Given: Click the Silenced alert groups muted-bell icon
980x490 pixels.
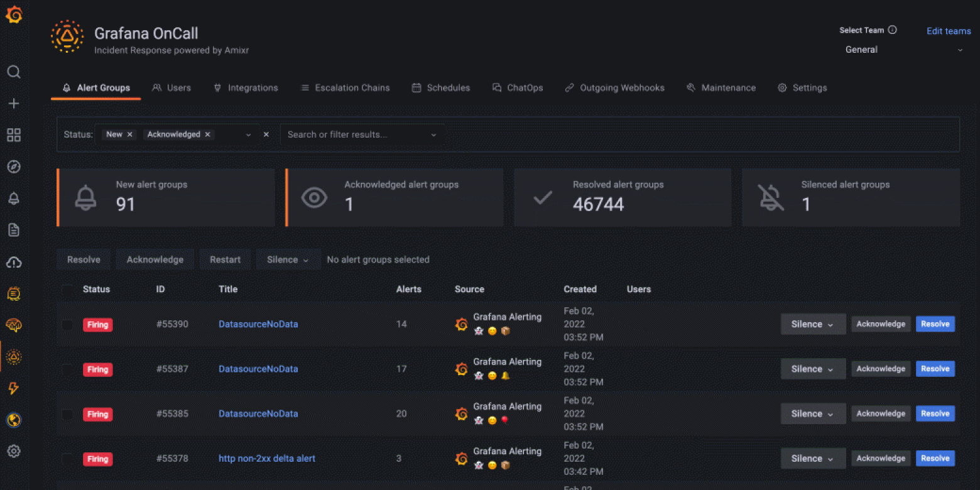Looking at the screenshot, I should coord(770,197).
